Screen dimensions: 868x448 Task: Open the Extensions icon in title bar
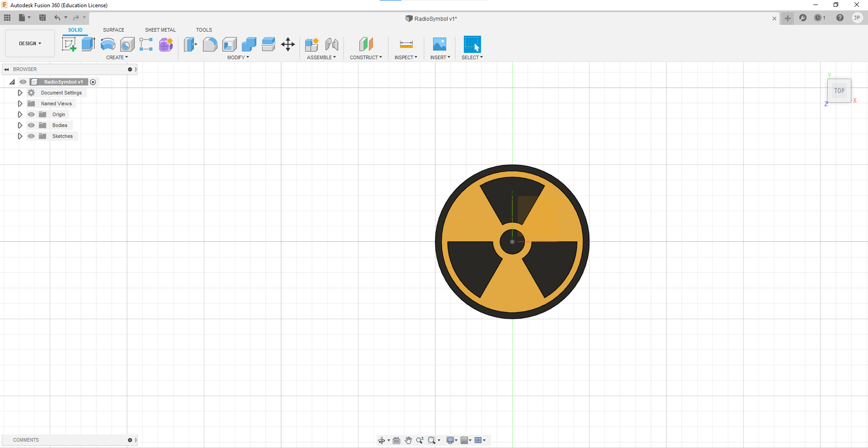pyautogui.click(x=803, y=18)
